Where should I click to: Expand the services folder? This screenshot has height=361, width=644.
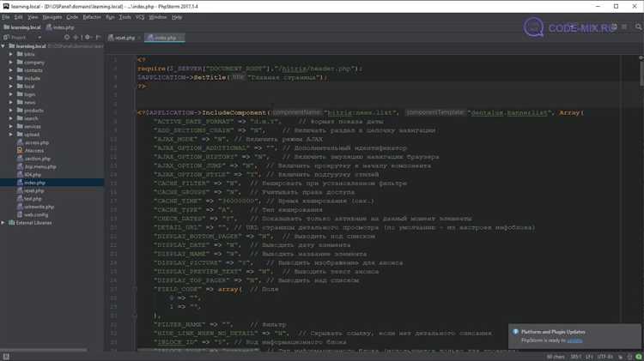point(11,126)
